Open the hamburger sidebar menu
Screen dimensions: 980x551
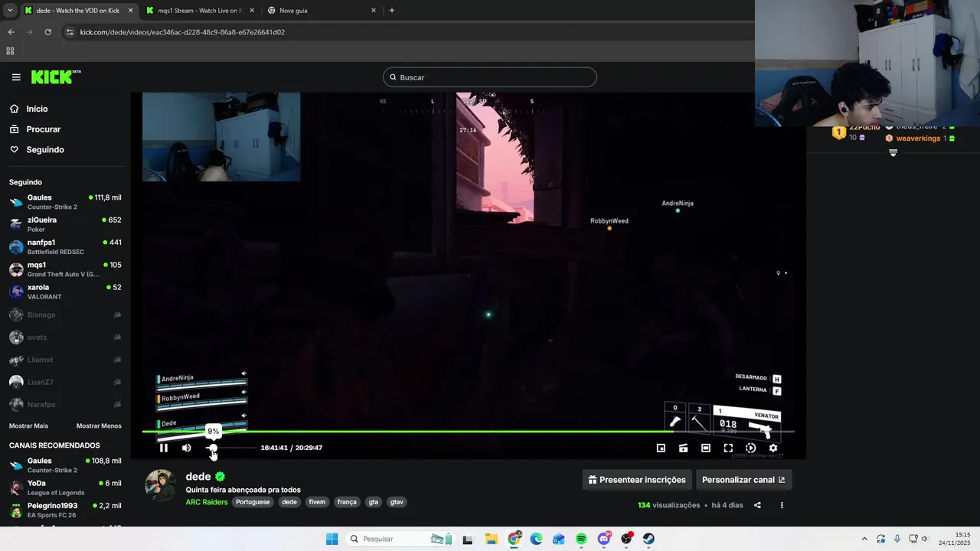coord(16,77)
